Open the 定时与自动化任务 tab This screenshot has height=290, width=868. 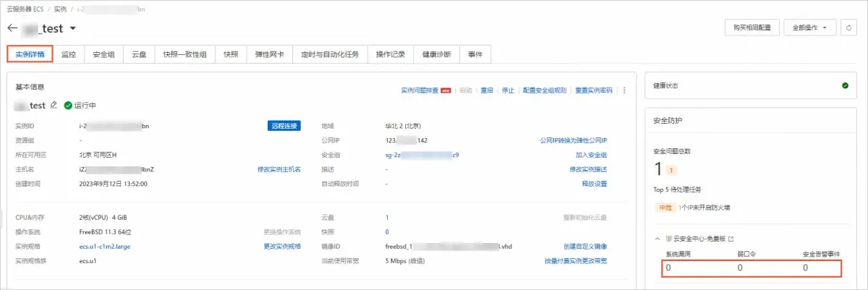tap(330, 54)
